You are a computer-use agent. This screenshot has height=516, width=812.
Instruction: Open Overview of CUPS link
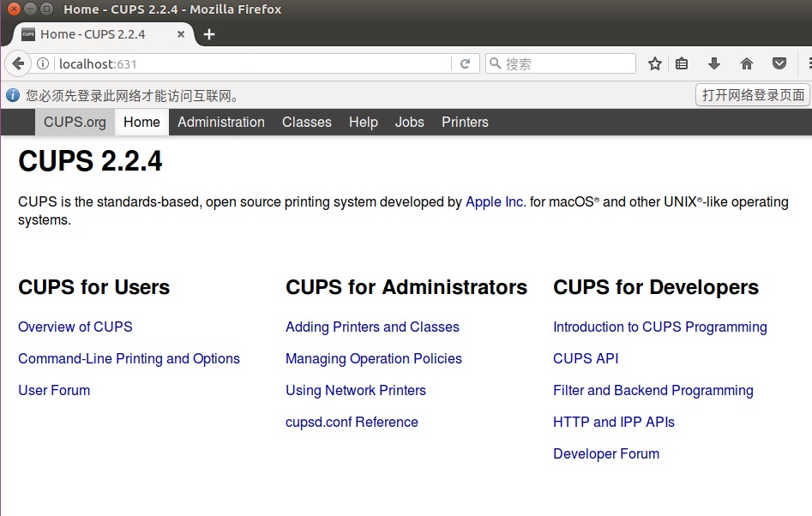75,327
